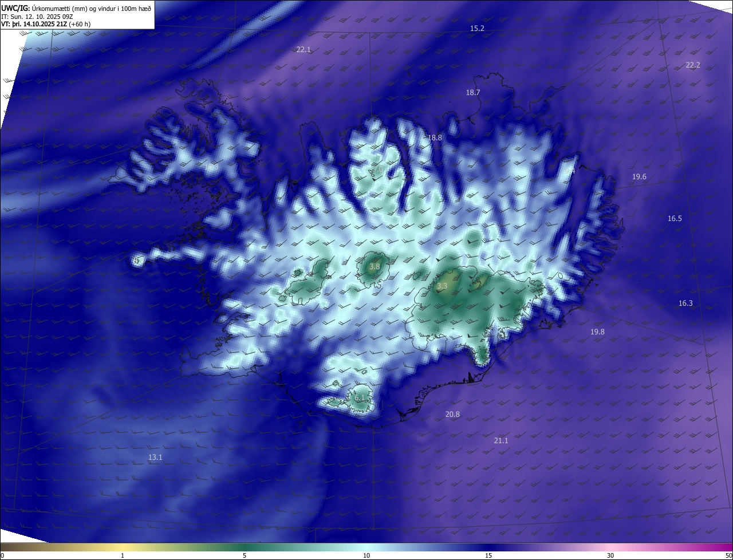
Task: Click the UWC/IG map title line
Action: coord(76,7)
